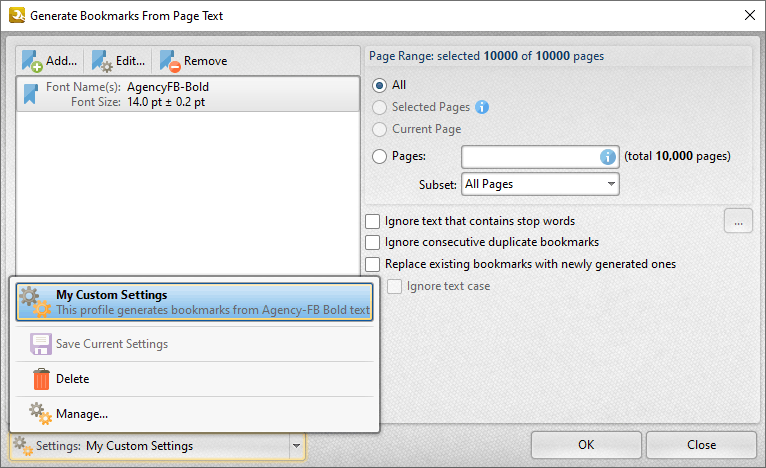Enable Ignore text that contains stop words
Screen dimensions: 766x468
click(x=373, y=221)
